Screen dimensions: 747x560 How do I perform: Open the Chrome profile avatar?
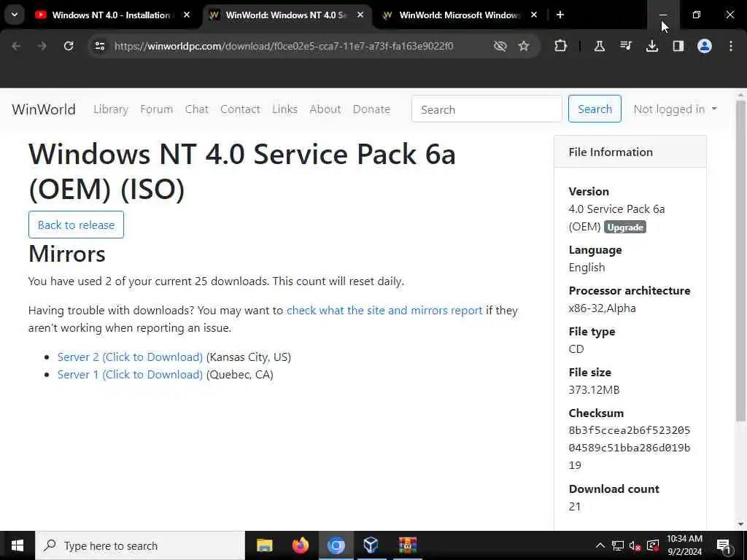705,46
